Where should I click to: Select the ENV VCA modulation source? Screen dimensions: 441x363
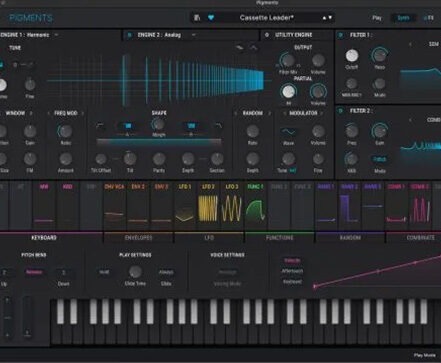pyautogui.click(x=114, y=205)
